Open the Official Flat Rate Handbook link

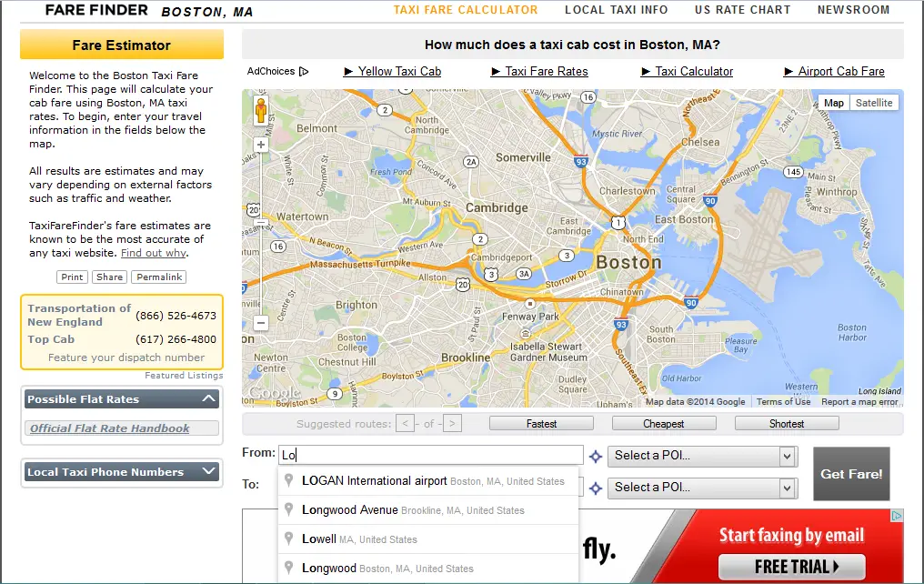(110, 428)
